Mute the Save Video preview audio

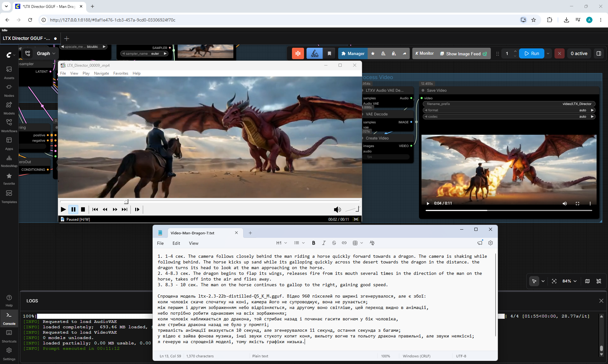click(x=565, y=203)
